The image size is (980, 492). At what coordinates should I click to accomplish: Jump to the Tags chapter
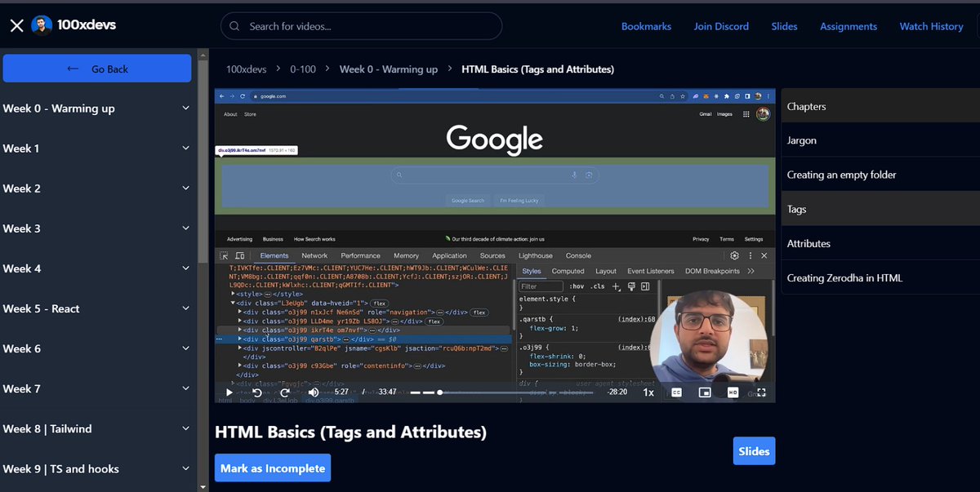[x=880, y=209]
